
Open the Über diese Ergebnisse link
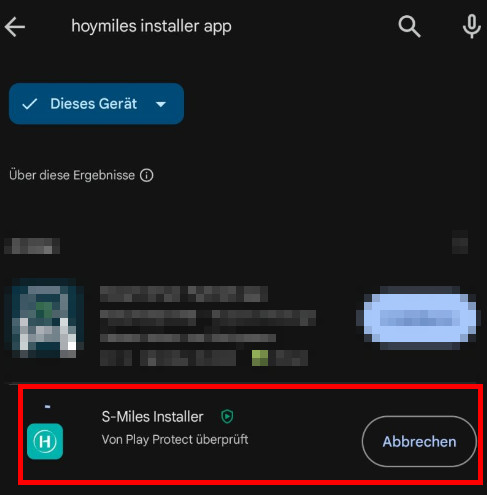pyautogui.click(x=72, y=175)
